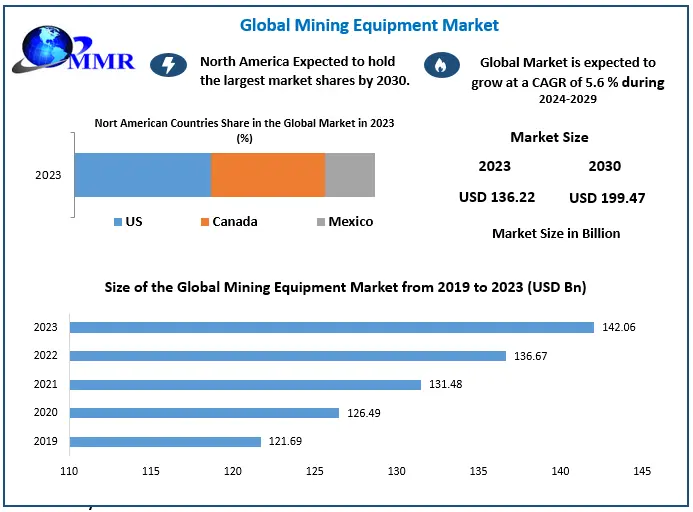Click the 2019 bar labeled 121.69
This screenshot has height=512, width=693.
(x=165, y=442)
